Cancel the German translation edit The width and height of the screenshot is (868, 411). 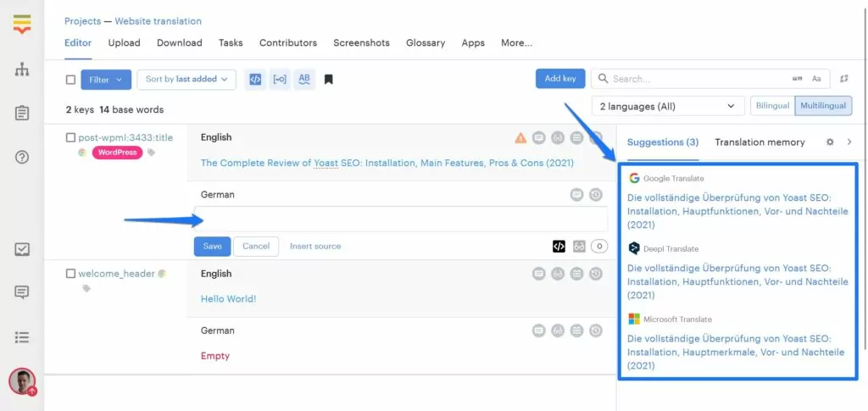coord(256,246)
